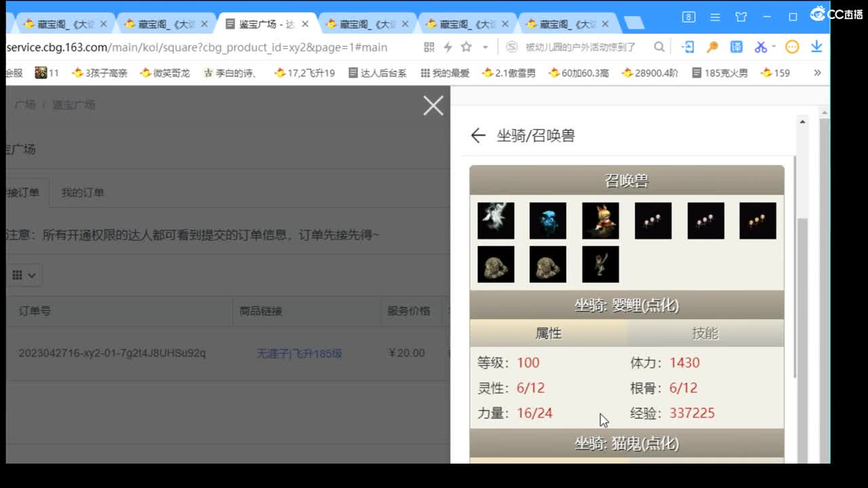Open bookmark 我的最爱
This screenshot has height=488, width=868.
[x=445, y=73]
